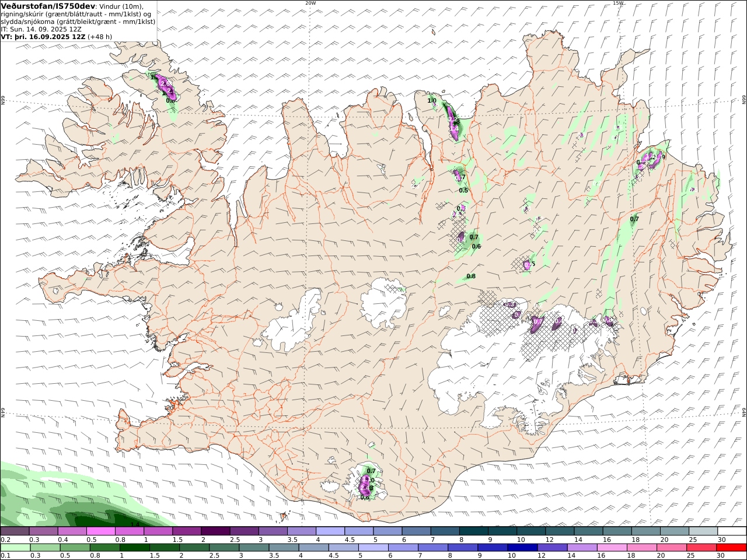The image size is (747, 560).
Task: Click the 'IT: Sun. 14. 09. 2025 12Z' line
Action: [40, 29]
